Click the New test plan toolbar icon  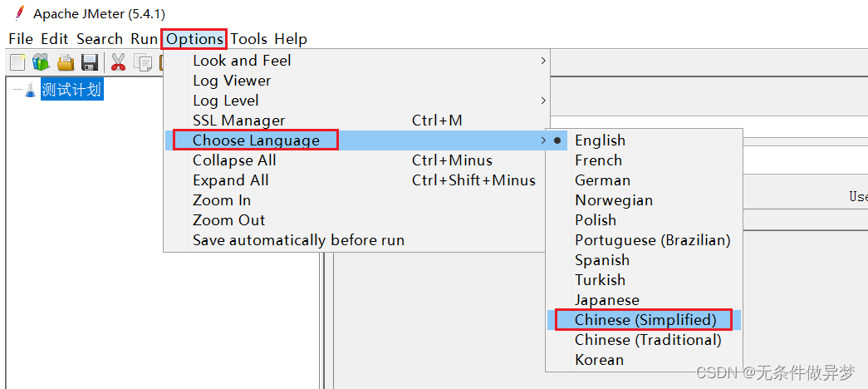[17, 62]
